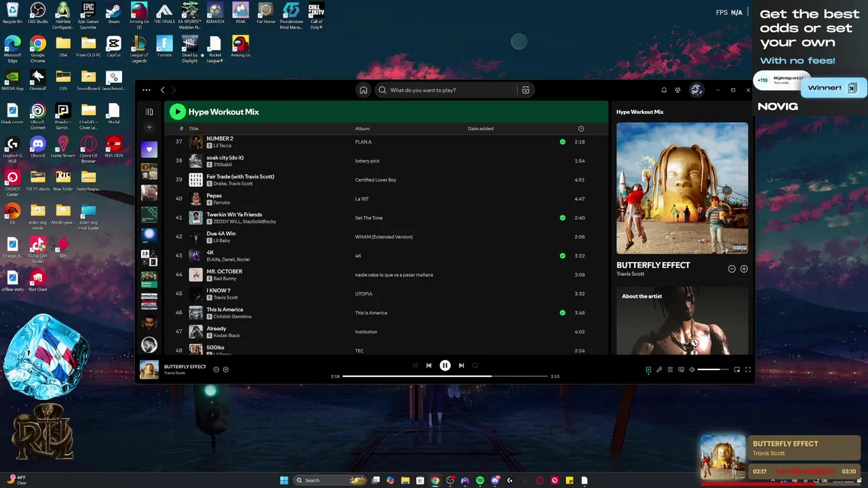868x488 pixels.
Task: Open Riot Client desktop icon
Action: coord(38,280)
